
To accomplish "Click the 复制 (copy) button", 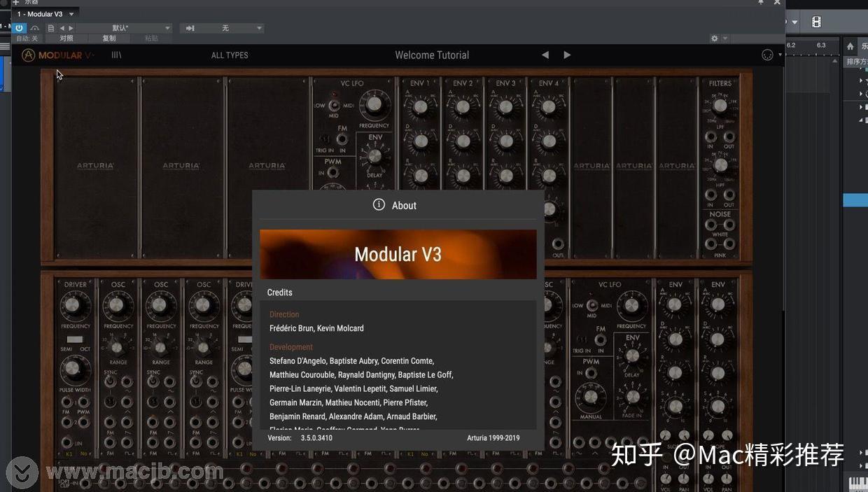I will (110, 38).
